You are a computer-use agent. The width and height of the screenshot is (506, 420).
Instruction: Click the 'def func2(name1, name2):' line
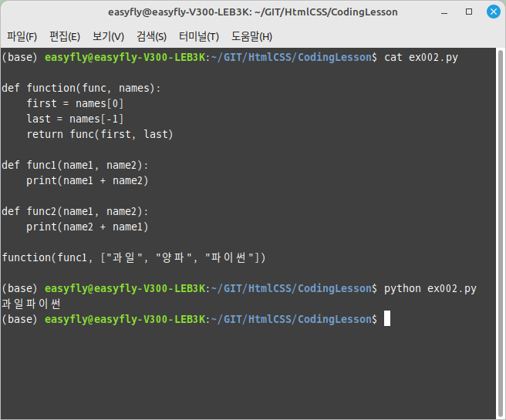(75, 211)
